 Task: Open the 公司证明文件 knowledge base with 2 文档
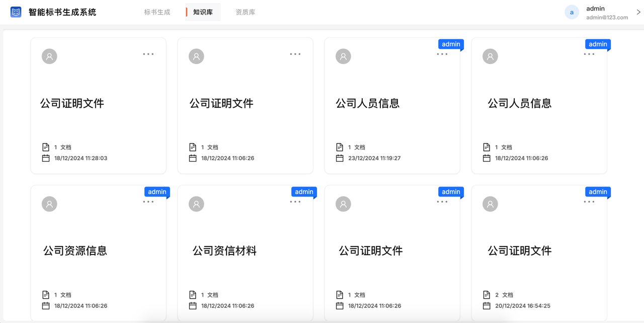point(520,251)
